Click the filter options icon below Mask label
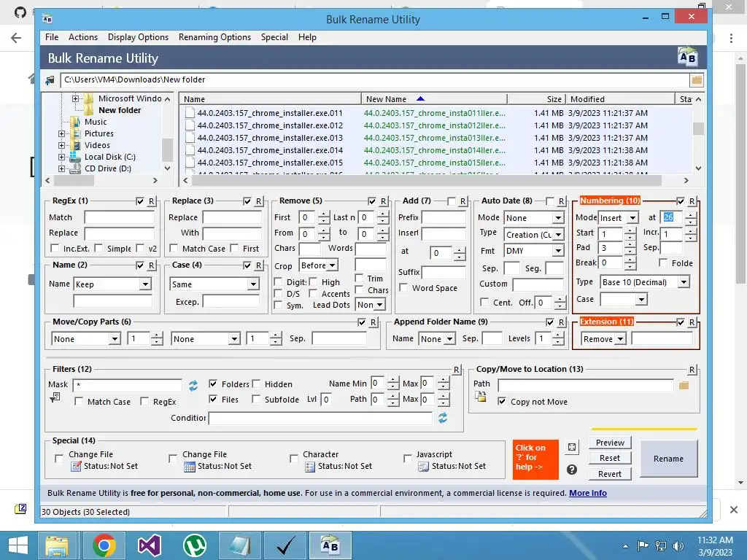This screenshot has height=560, width=747. (x=55, y=397)
